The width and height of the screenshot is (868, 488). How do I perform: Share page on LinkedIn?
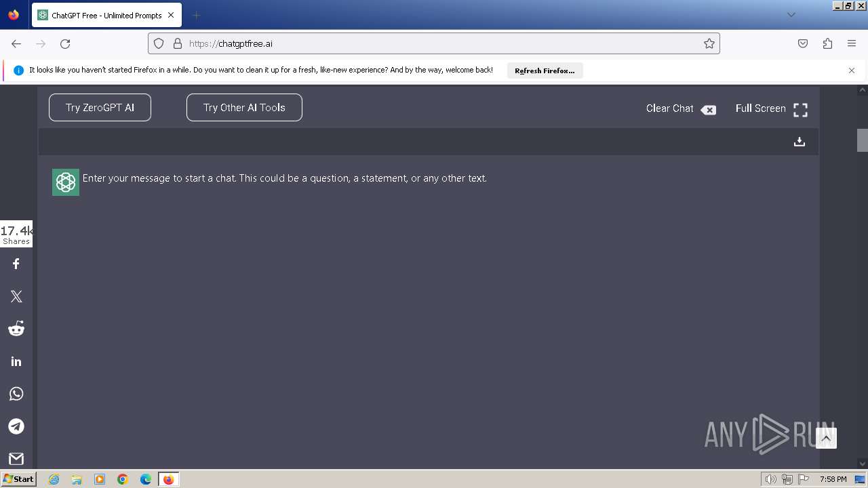tap(16, 361)
